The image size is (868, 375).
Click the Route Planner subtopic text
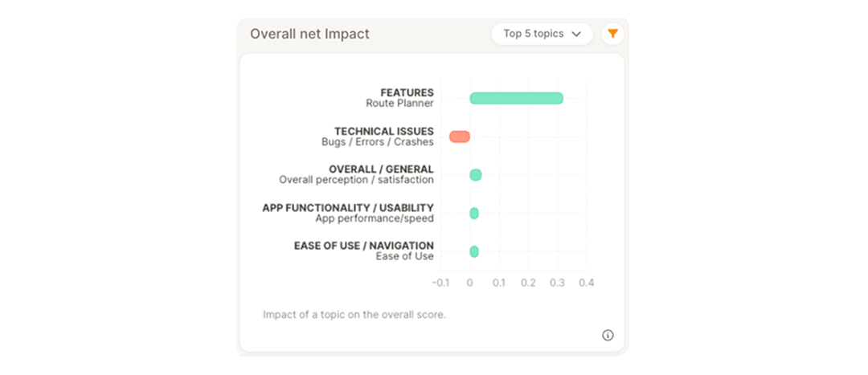(399, 103)
